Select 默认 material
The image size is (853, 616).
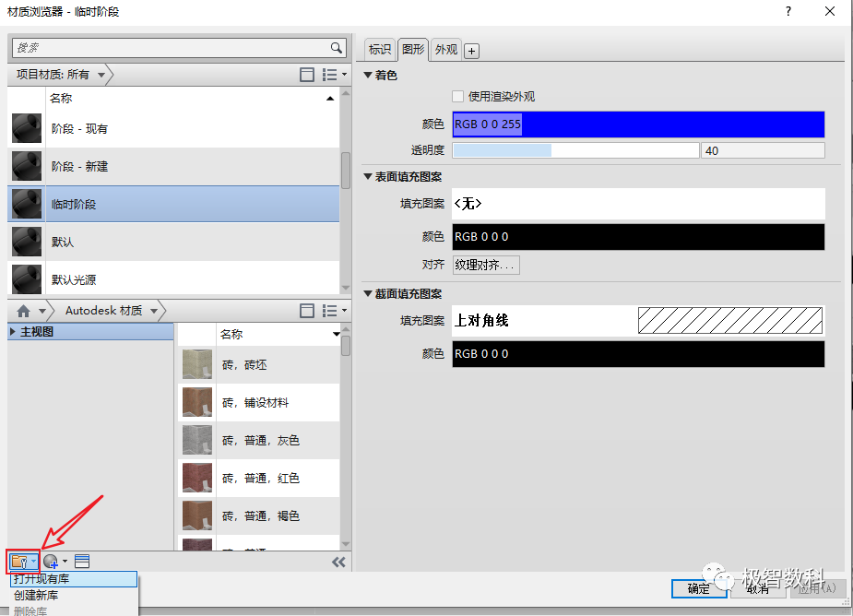pos(173,242)
